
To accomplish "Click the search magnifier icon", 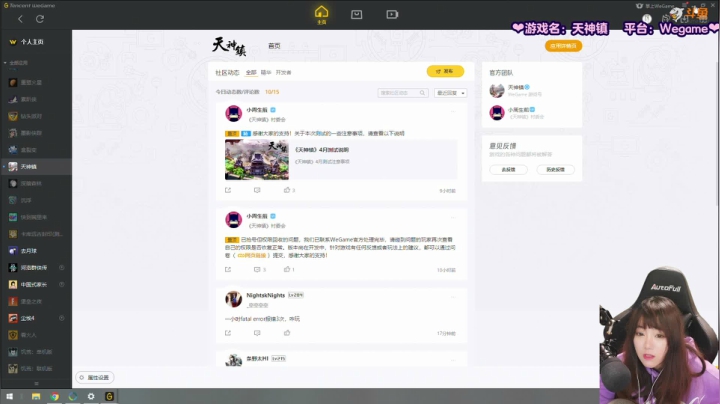I will click(422, 93).
